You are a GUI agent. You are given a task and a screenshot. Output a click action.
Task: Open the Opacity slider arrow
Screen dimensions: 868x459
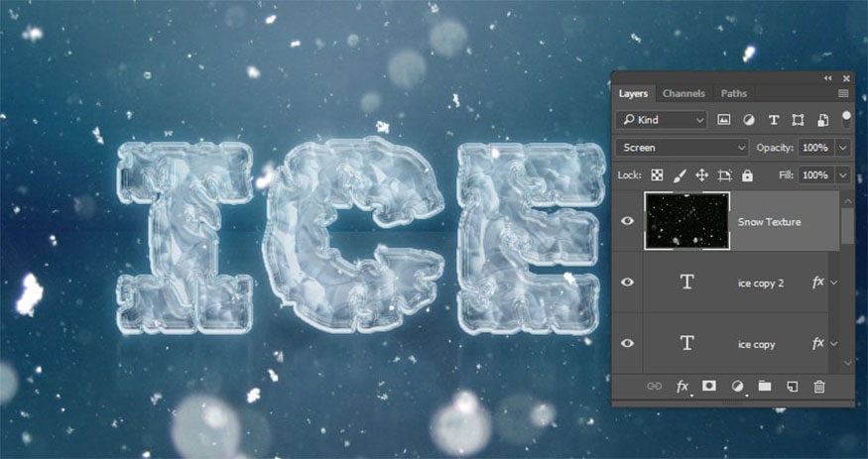(843, 148)
